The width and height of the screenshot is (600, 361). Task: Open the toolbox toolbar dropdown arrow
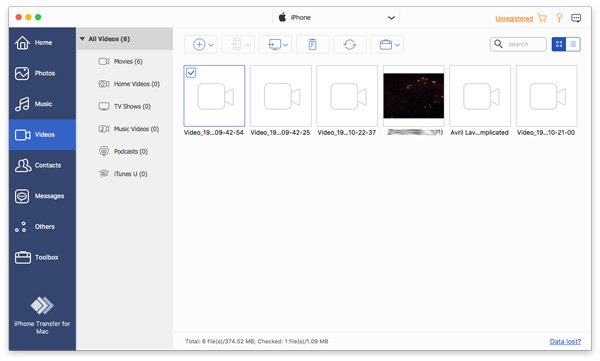[398, 45]
